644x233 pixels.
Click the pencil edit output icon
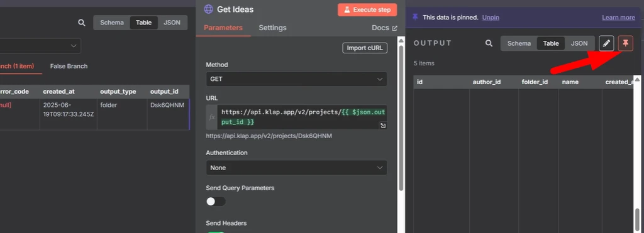(606, 43)
